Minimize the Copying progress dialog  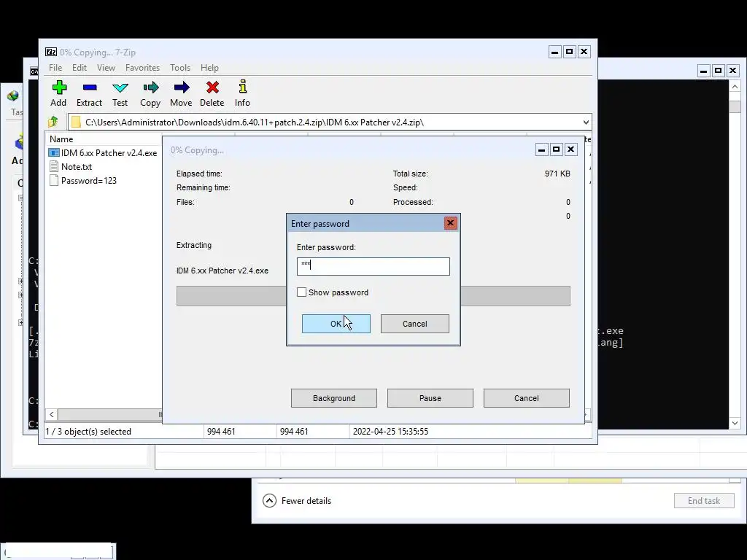pyautogui.click(x=542, y=149)
